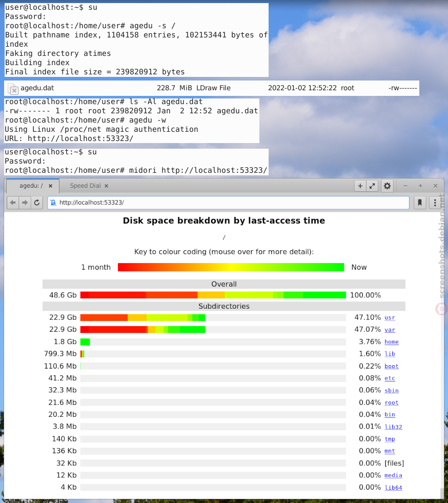
Task: Open the lib64 subdirectory link
Action: [x=393, y=488]
